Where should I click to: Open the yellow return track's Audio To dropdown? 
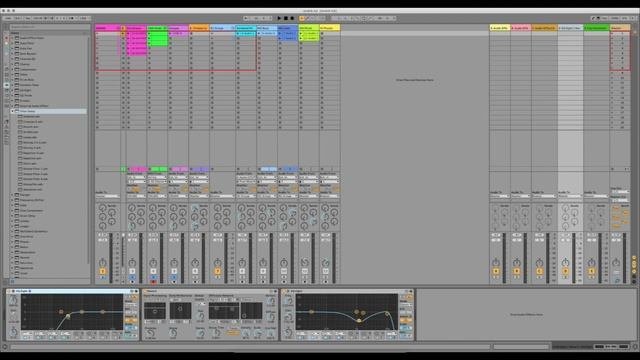tap(500, 196)
